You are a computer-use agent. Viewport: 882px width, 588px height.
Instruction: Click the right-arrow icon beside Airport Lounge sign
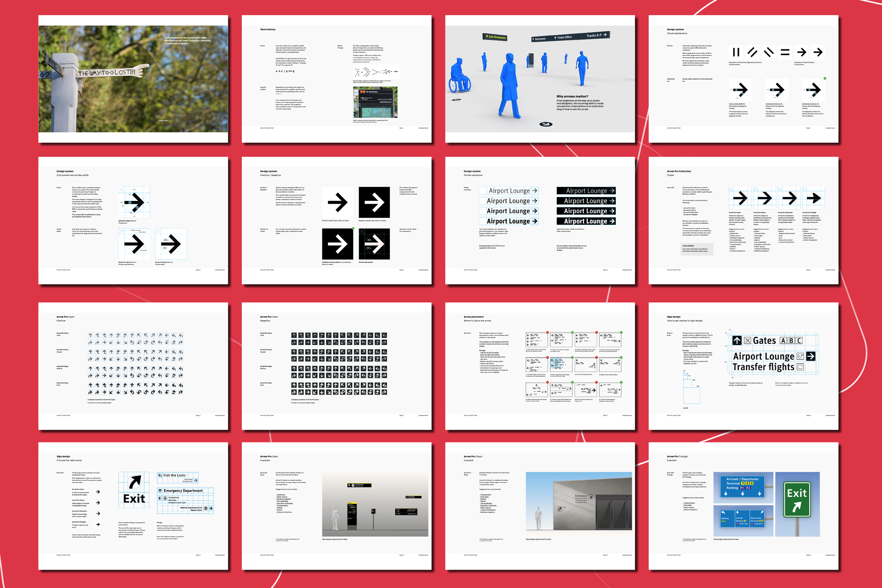pyautogui.click(x=811, y=356)
